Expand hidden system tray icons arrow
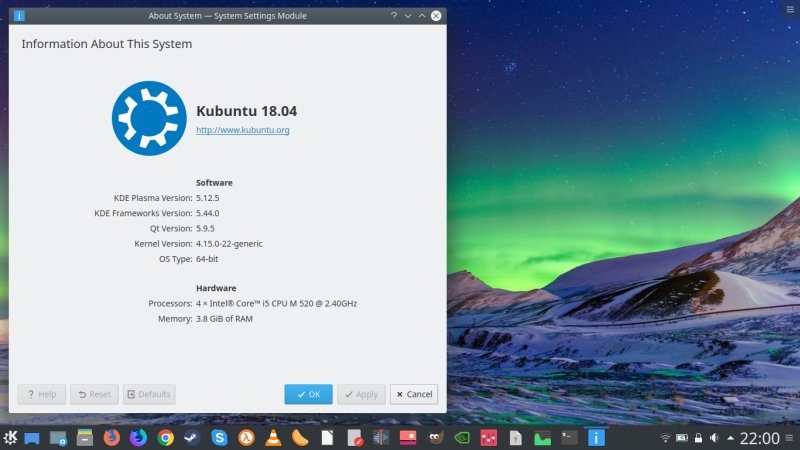The height and width of the screenshot is (450, 800). [x=730, y=439]
